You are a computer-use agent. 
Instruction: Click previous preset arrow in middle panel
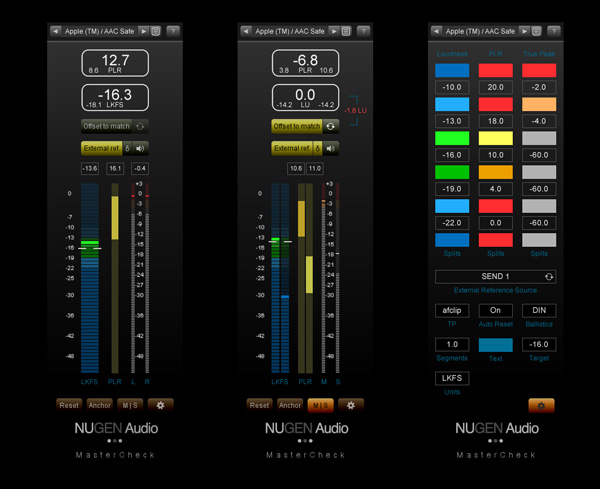246,31
